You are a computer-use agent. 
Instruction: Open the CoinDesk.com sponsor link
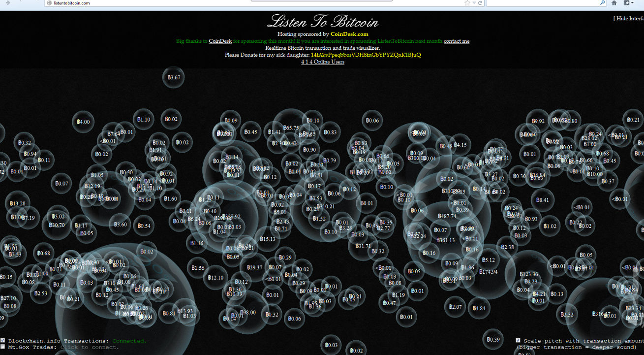click(x=349, y=34)
